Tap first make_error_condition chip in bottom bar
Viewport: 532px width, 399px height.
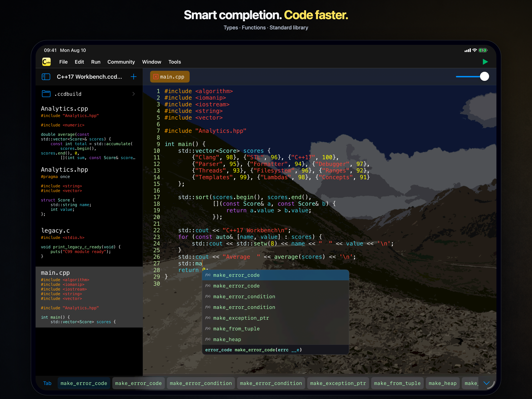tap(201, 383)
